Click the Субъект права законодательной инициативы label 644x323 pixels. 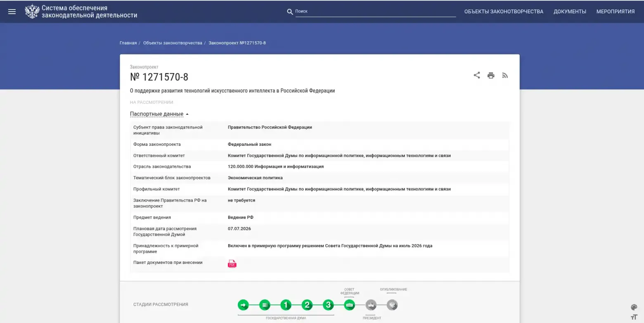pos(168,130)
